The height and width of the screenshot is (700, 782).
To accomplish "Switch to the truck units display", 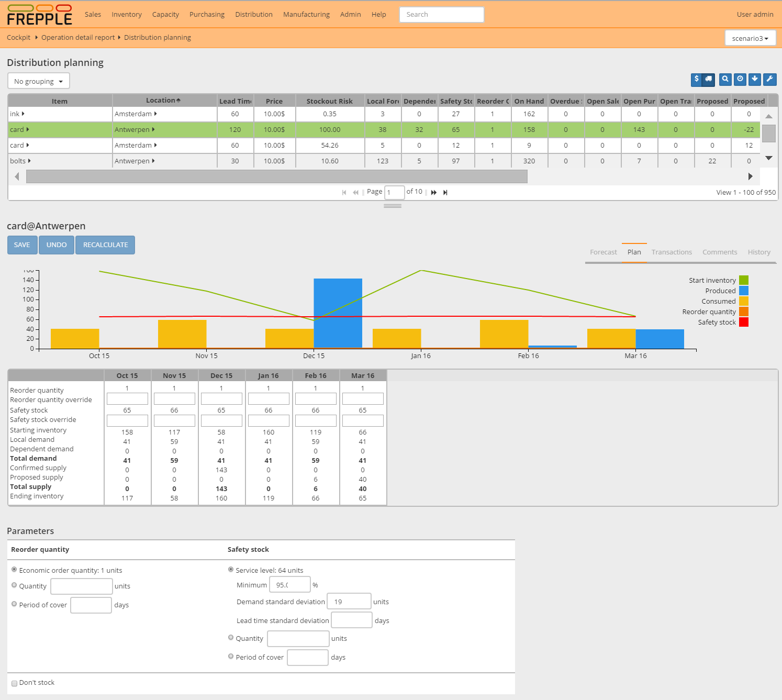I will [709, 79].
